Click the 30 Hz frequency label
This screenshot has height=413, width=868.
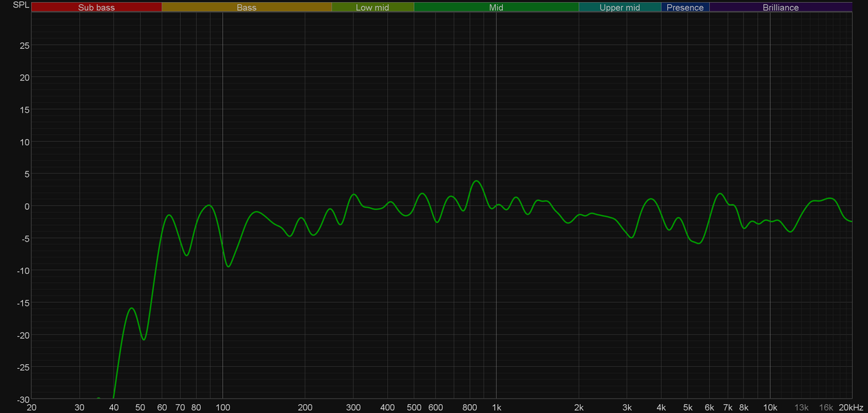tap(80, 407)
